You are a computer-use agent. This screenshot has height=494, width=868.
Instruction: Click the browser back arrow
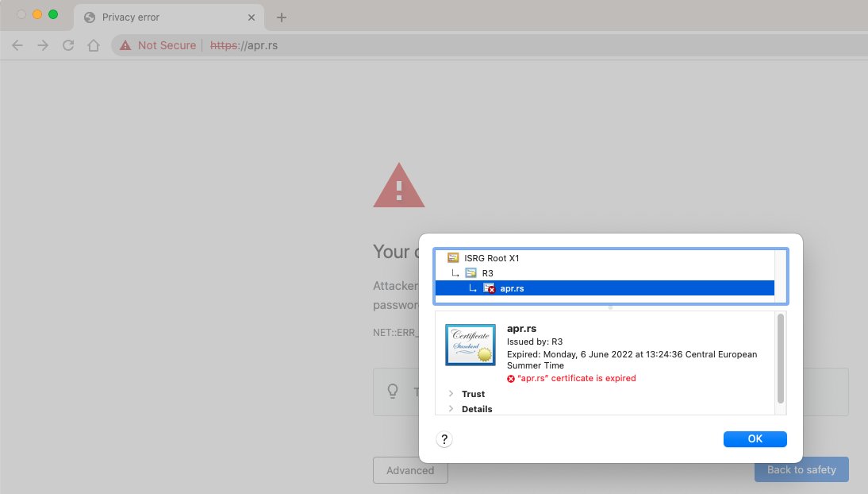(x=17, y=45)
